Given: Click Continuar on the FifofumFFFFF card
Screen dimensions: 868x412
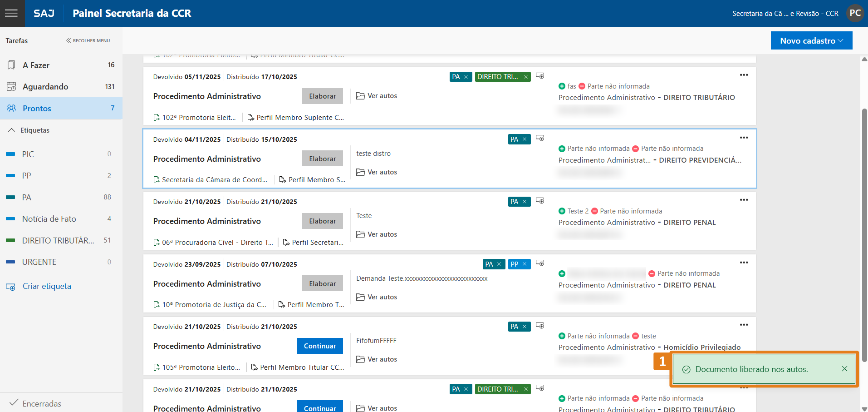Looking at the screenshot, I should [319, 346].
